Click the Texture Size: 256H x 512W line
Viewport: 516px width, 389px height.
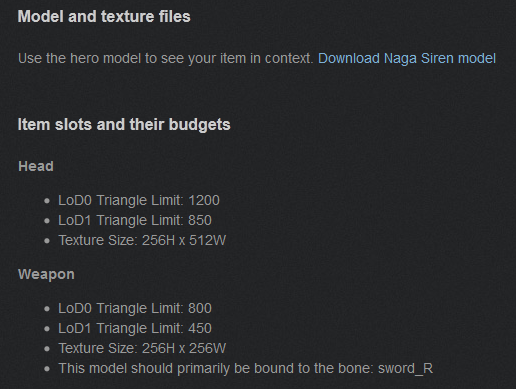click(x=142, y=240)
